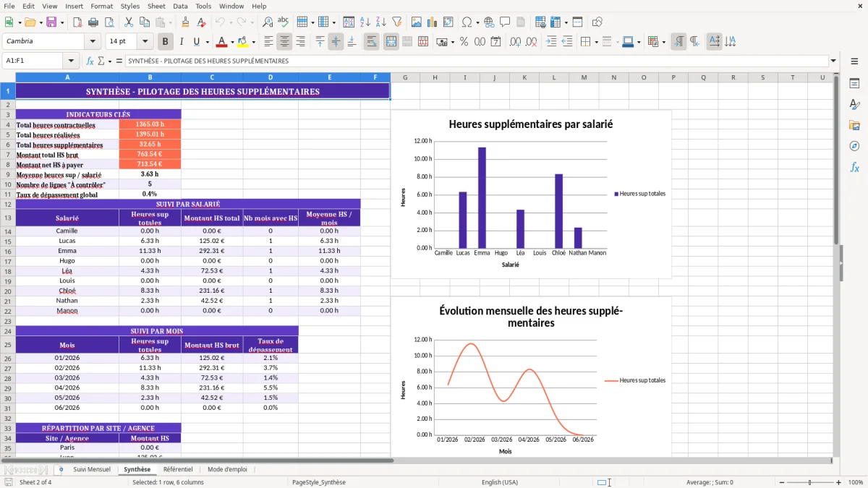Click the 100% zoom level
868x488 pixels.
pyautogui.click(x=855, y=482)
